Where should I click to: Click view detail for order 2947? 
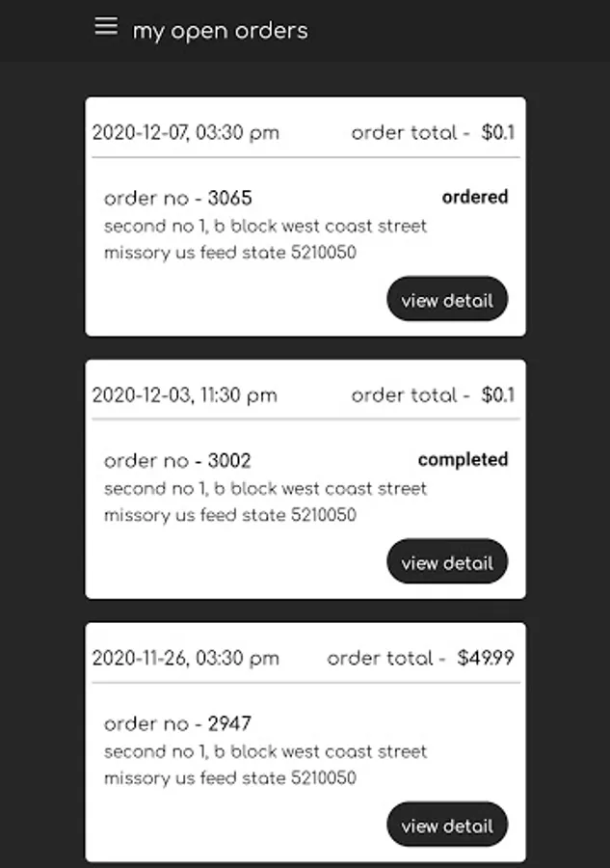click(447, 825)
